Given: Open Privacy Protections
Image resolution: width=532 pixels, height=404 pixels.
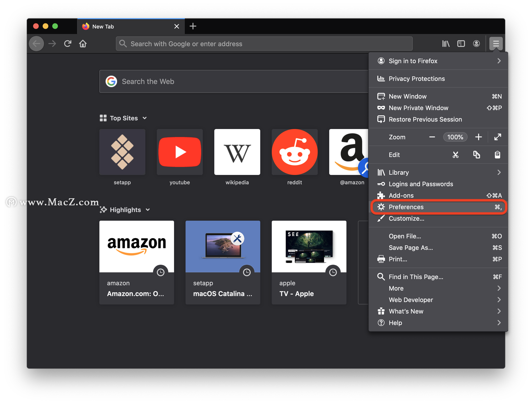Looking at the screenshot, I should pyautogui.click(x=438, y=79).
